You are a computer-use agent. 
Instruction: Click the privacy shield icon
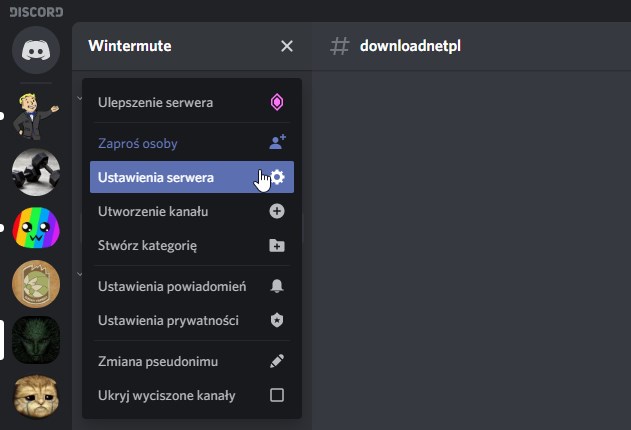(x=277, y=320)
